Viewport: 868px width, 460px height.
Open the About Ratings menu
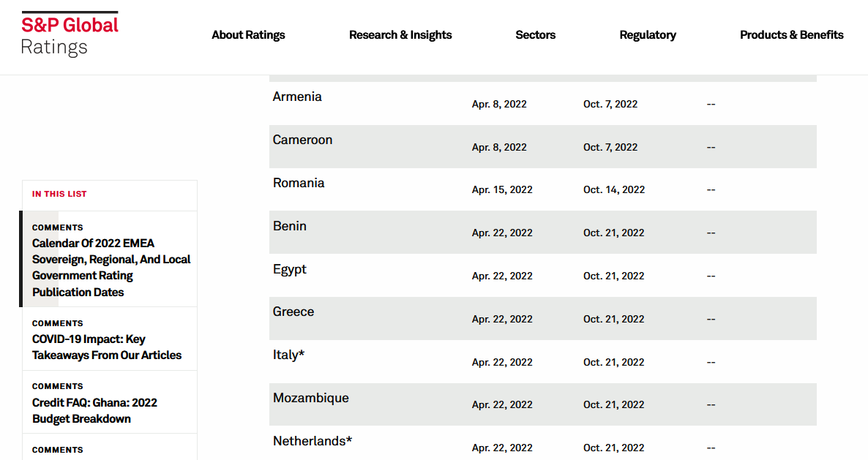tap(248, 35)
